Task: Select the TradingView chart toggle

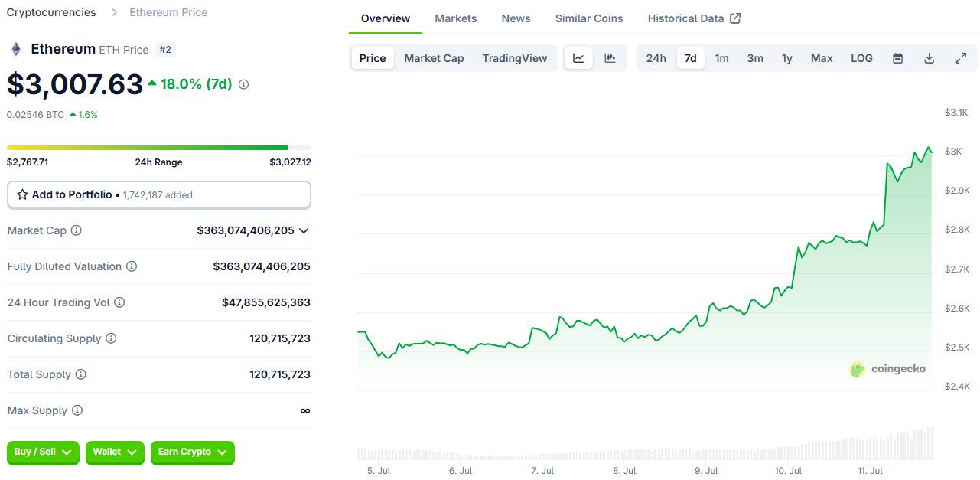Action: [515, 58]
